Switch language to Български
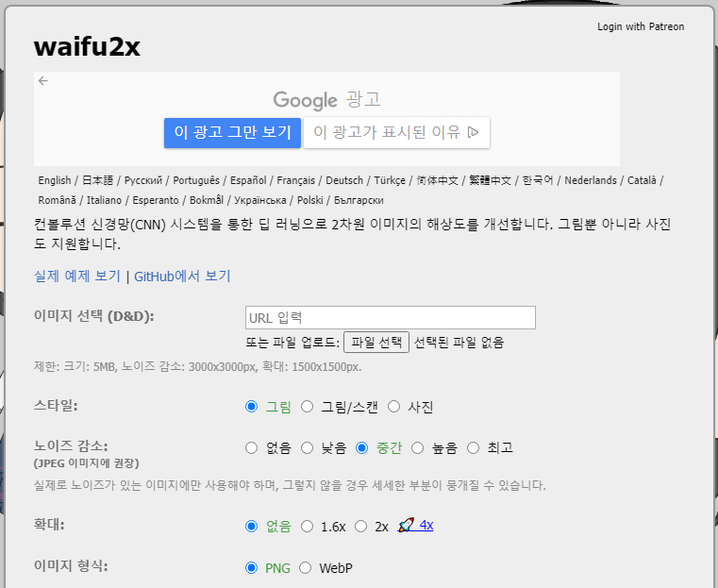The image size is (718, 588). pyautogui.click(x=359, y=200)
